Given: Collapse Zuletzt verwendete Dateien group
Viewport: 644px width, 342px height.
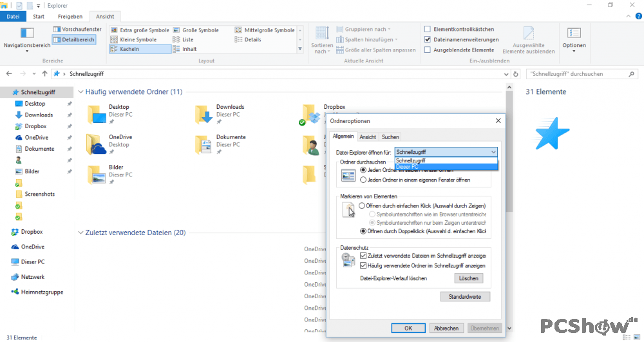Looking at the screenshot, I should [x=81, y=233].
